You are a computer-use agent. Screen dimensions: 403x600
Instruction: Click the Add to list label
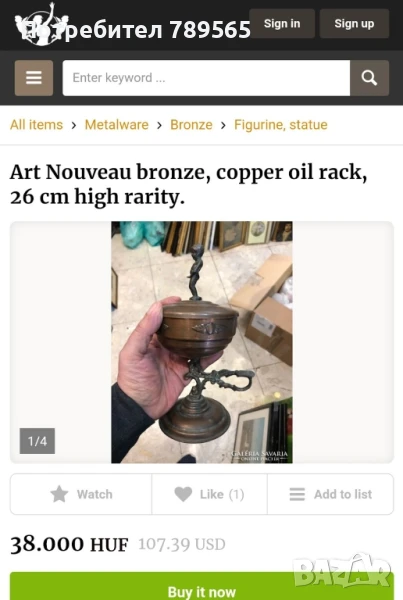point(343,494)
